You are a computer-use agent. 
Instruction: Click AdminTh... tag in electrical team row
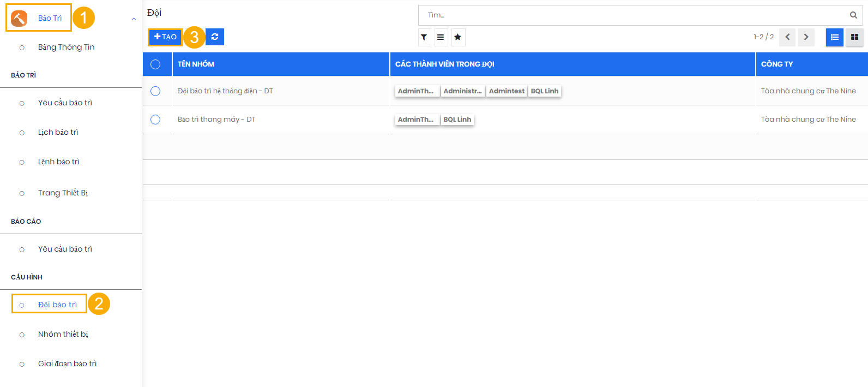pyautogui.click(x=417, y=91)
